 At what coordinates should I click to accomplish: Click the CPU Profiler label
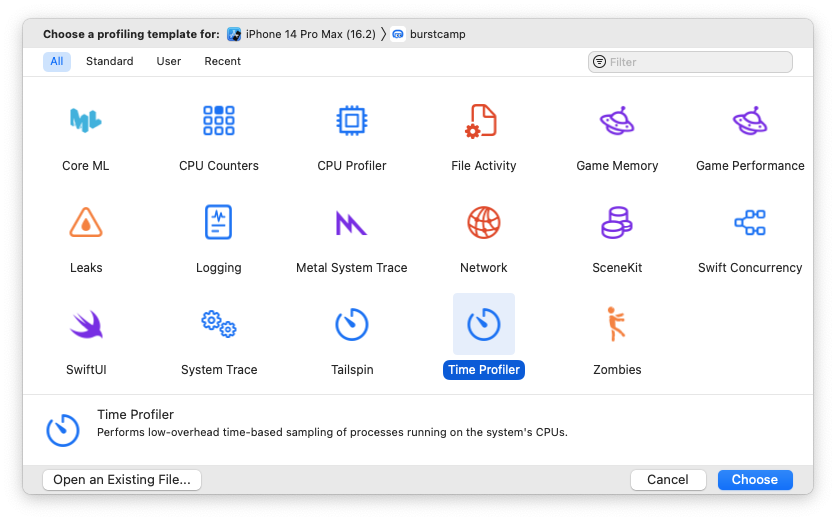pos(351,166)
